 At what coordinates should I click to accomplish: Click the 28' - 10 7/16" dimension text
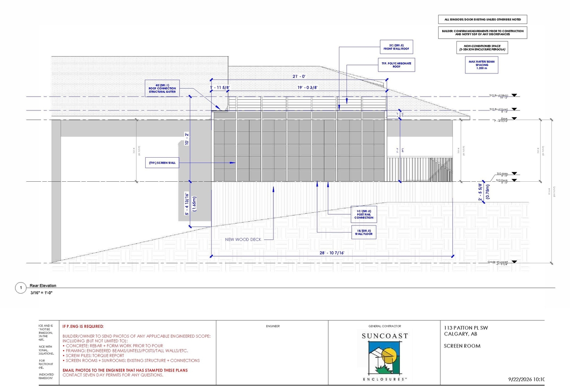(x=332, y=253)
